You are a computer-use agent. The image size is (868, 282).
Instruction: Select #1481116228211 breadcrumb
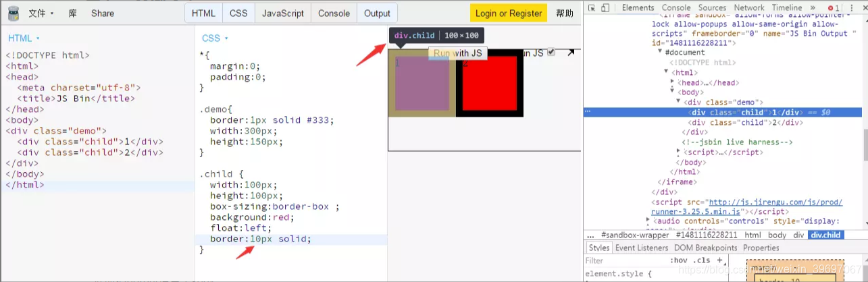coord(707,235)
